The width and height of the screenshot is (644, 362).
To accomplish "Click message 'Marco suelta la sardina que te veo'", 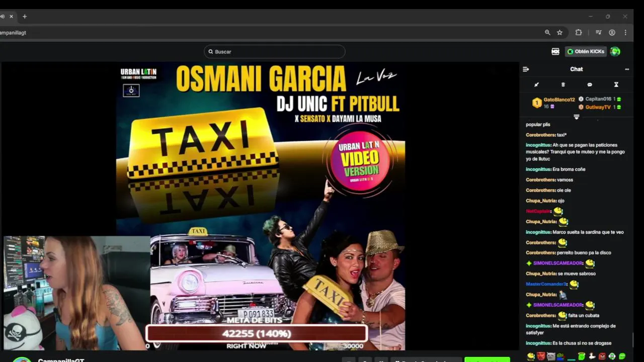I will [588, 232].
